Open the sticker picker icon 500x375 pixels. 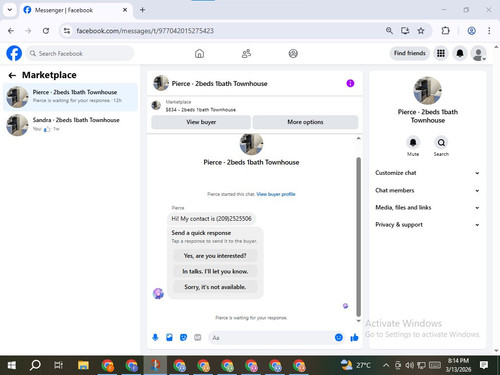[x=183, y=338]
